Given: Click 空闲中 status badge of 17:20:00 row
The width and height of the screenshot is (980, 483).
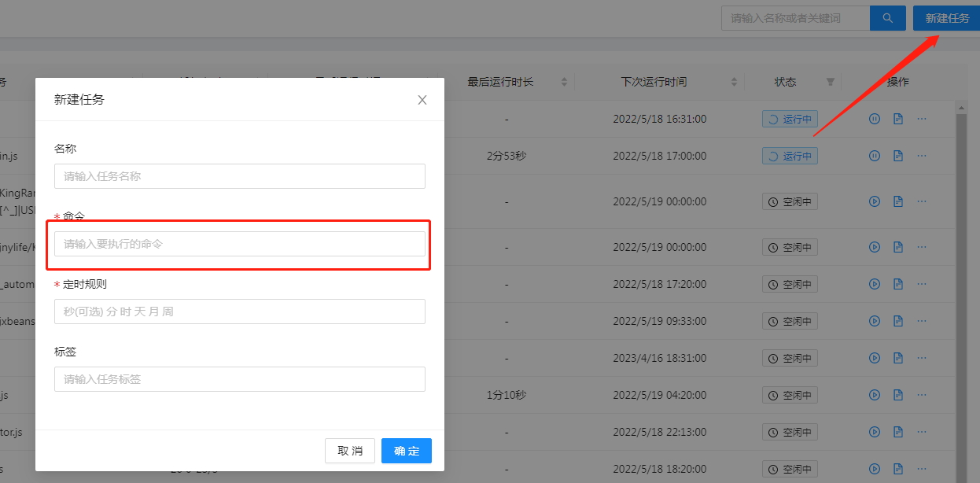Looking at the screenshot, I should pos(790,284).
